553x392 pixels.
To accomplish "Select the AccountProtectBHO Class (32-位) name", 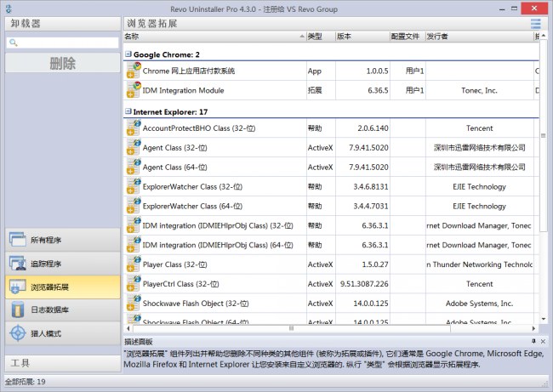I will (199, 128).
